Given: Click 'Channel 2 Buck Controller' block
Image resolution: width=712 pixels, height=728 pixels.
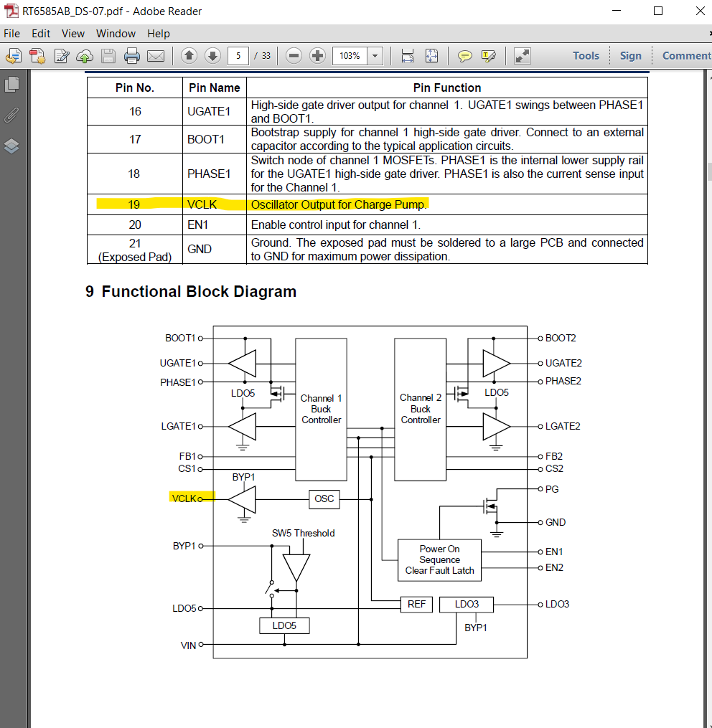Looking at the screenshot, I should tap(420, 409).
